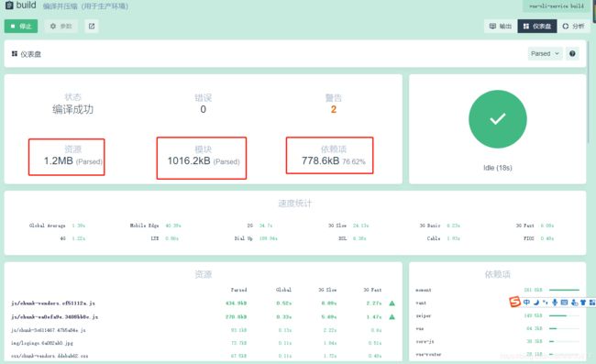This screenshot has width=596, height=364.
Task: Click the green checkmark status circle
Action: (x=498, y=119)
